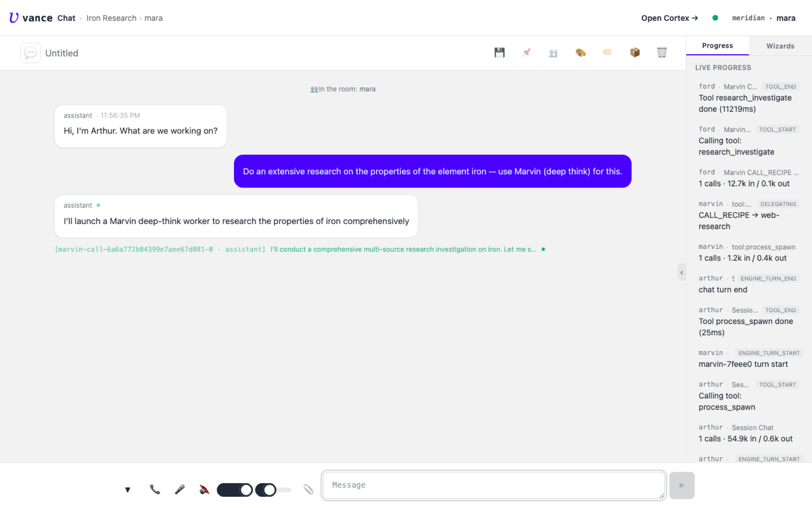Click the Untitled chat title
The height and width of the screenshot is (508, 812).
click(61, 53)
